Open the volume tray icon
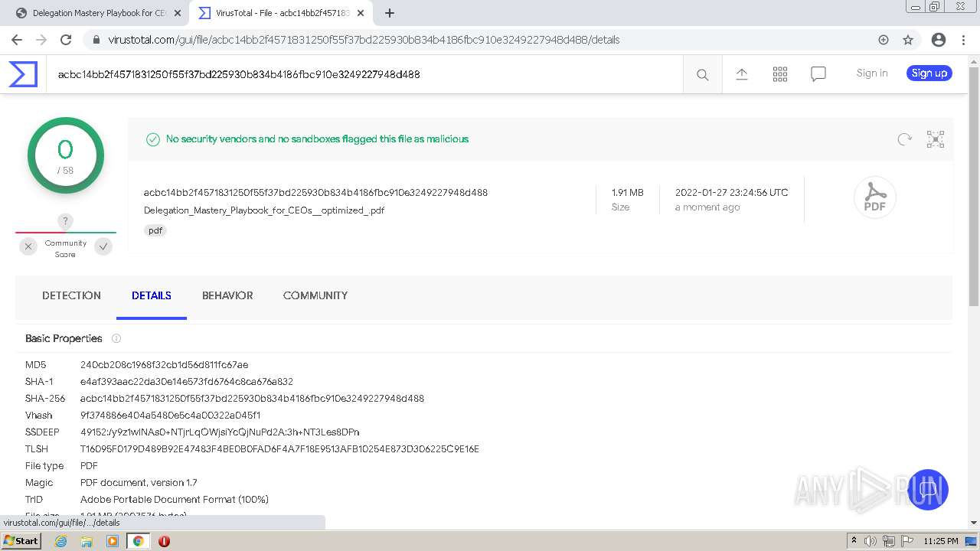The height and width of the screenshot is (551, 980). 871,541
